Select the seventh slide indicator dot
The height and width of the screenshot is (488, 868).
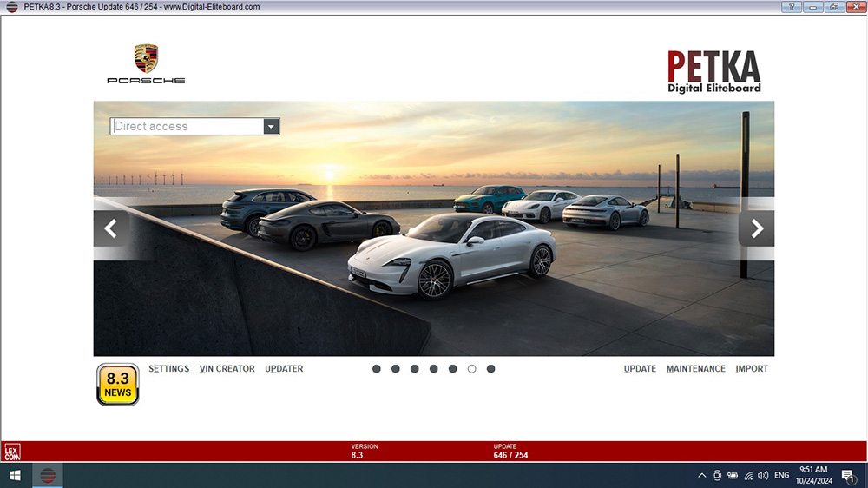point(491,369)
